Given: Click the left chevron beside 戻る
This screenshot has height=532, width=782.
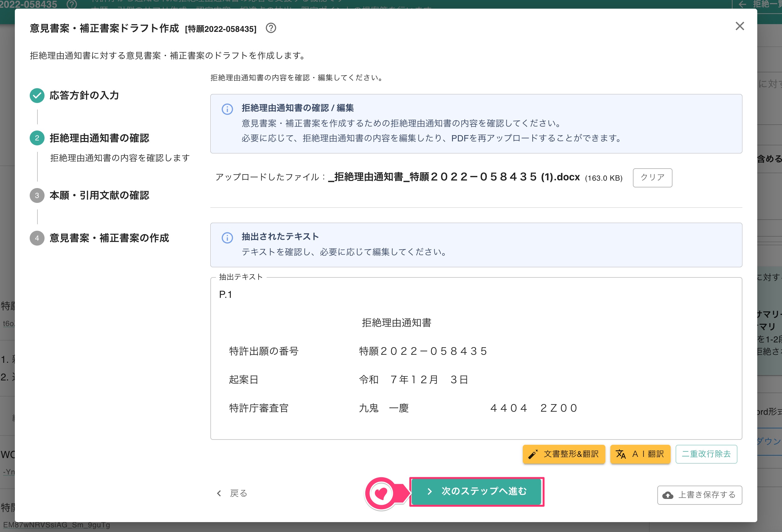Looking at the screenshot, I should [x=219, y=493].
